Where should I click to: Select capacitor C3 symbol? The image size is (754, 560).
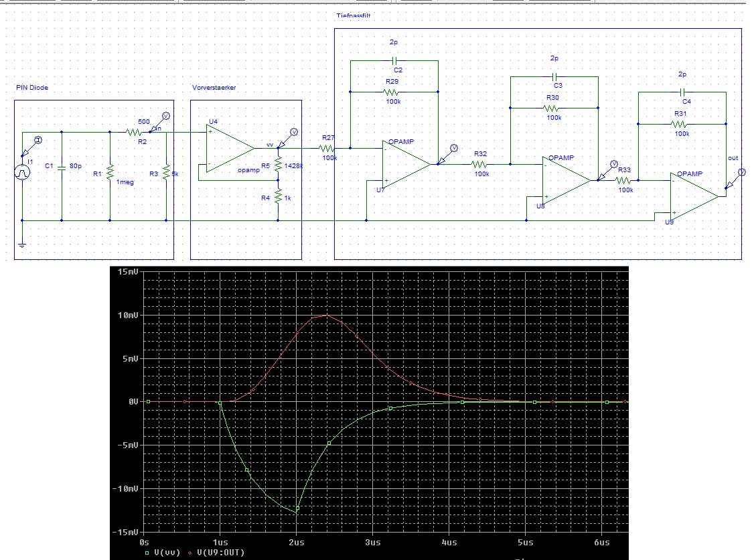click(554, 76)
